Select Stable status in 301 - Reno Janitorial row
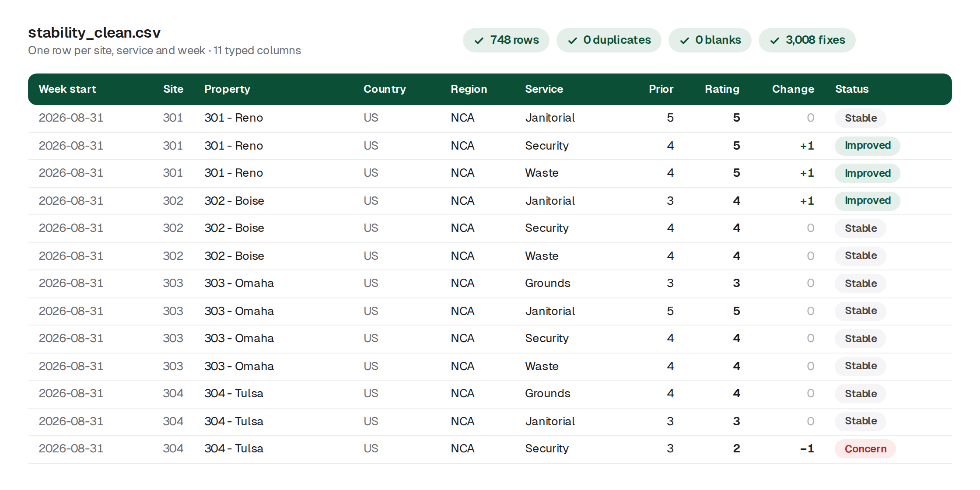 861,118
